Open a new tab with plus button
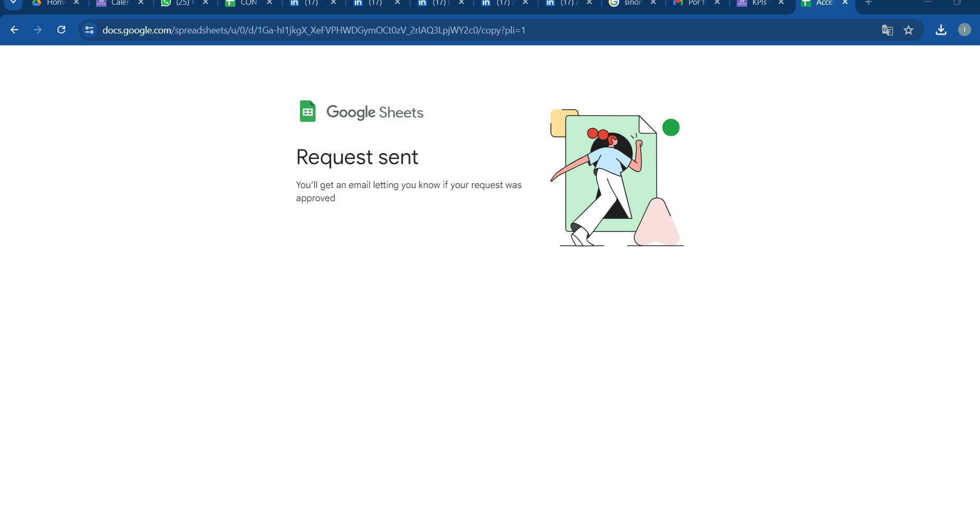Image resolution: width=980 pixels, height=511 pixels. click(869, 3)
